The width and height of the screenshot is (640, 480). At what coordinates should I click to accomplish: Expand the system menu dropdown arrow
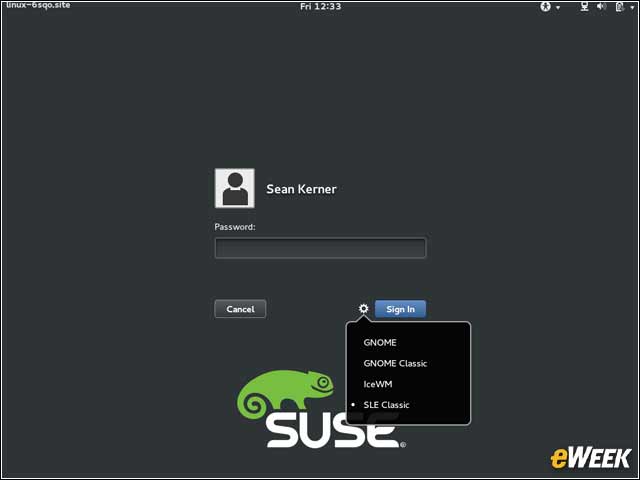click(632, 7)
